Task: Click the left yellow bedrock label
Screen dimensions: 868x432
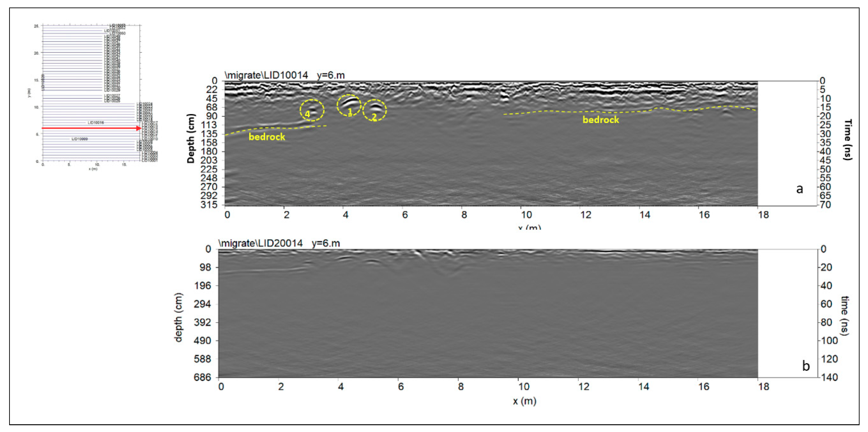Action: 267,137
